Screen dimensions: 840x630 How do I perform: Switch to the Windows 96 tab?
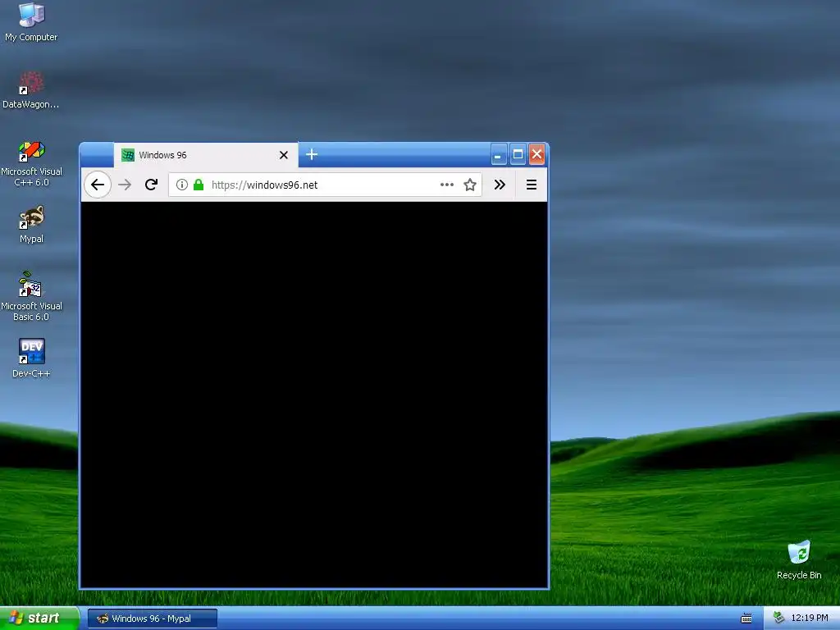tap(206, 155)
